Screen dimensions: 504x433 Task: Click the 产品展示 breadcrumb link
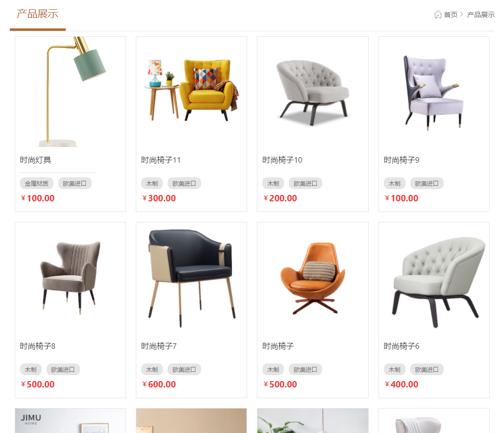pos(480,15)
